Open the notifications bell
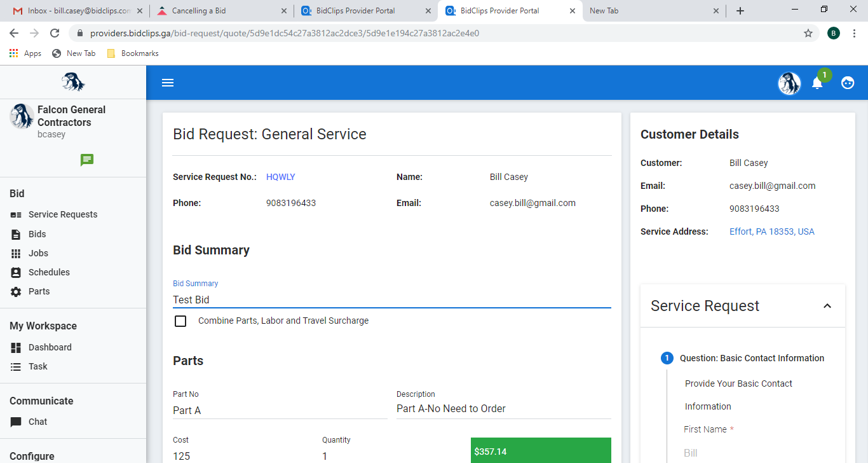 pyautogui.click(x=817, y=83)
